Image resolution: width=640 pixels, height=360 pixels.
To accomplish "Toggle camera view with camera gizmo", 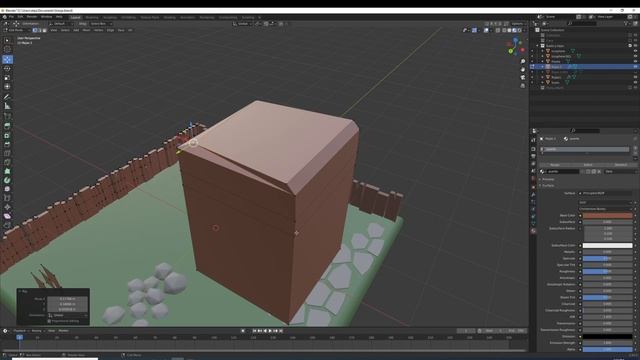I will coord(523,78).
